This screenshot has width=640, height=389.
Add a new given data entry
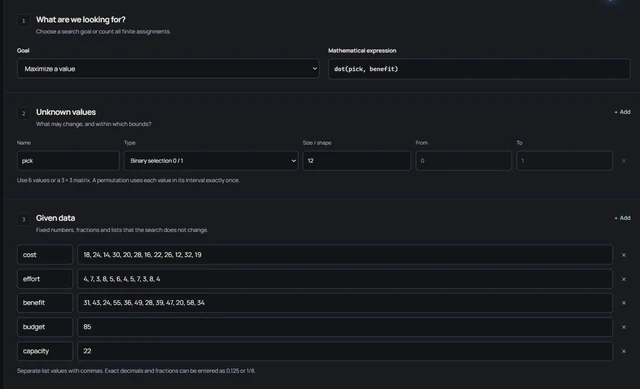622,218
